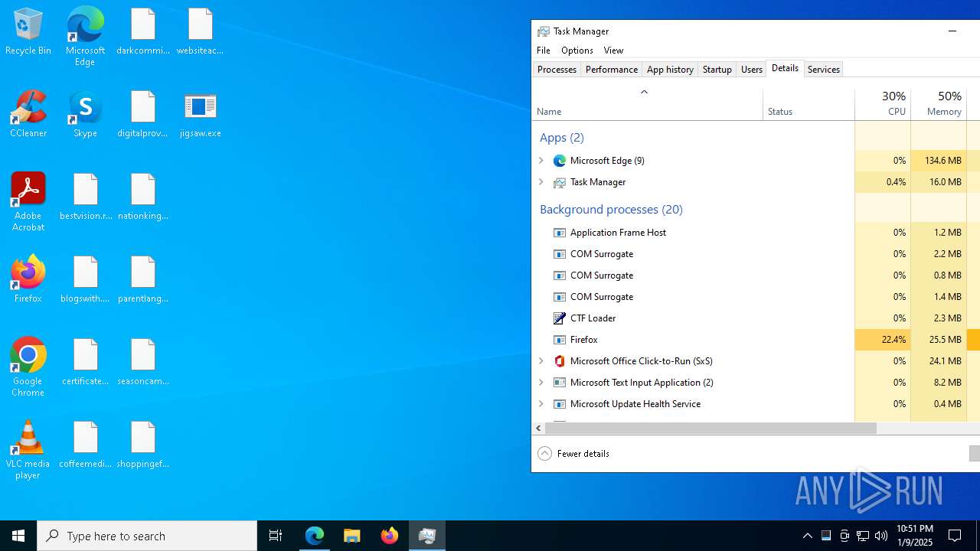Select the parentlang... desktop file
The image size is (980, 551).
[143, 279]
